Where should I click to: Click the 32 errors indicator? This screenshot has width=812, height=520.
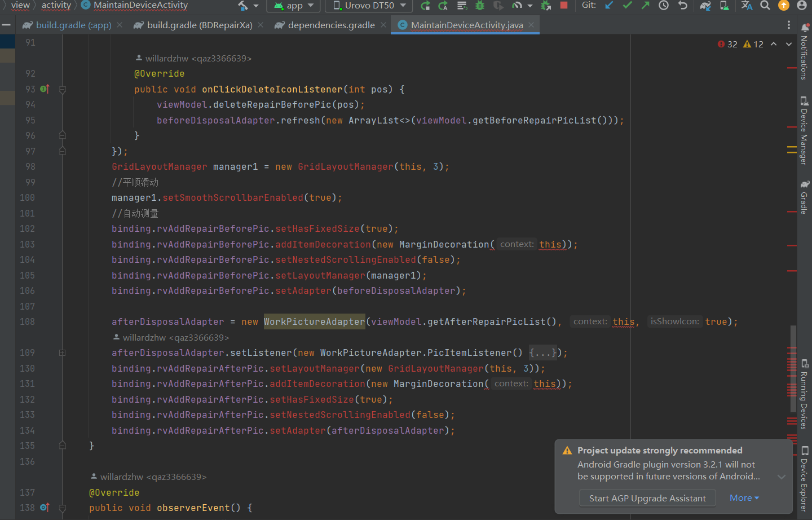(x=727, y=44)
